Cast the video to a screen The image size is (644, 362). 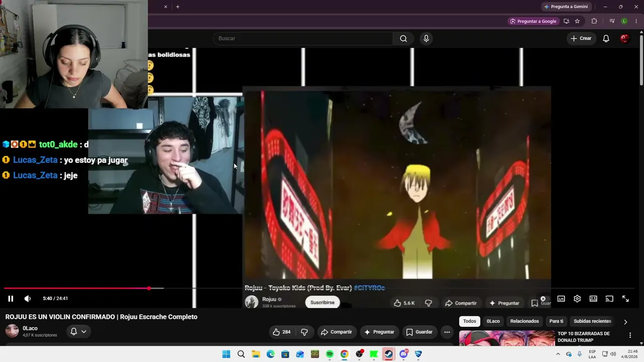tap(609, 299)
